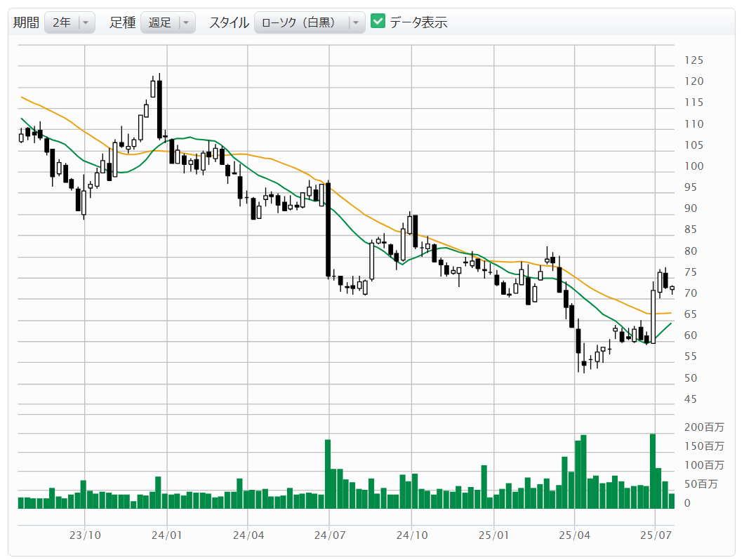Click the 100百万 volume axis label
Screen dimensions: 744x560
(x=704, y=465)
